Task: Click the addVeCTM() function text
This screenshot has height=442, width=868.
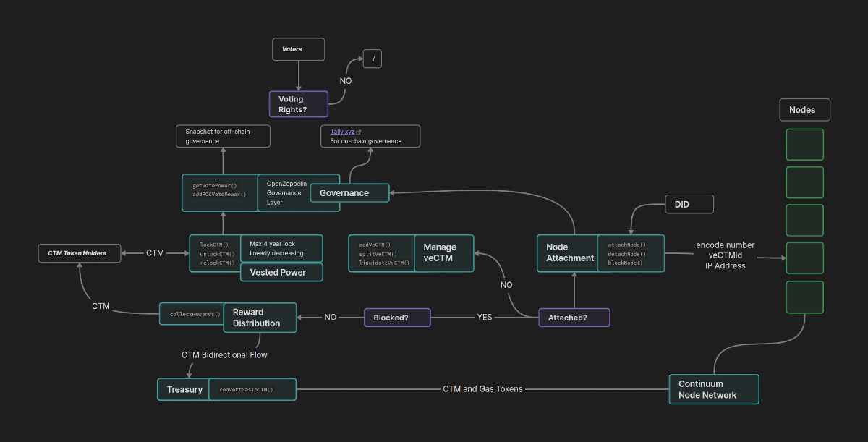Action: (x=375, y=245)
